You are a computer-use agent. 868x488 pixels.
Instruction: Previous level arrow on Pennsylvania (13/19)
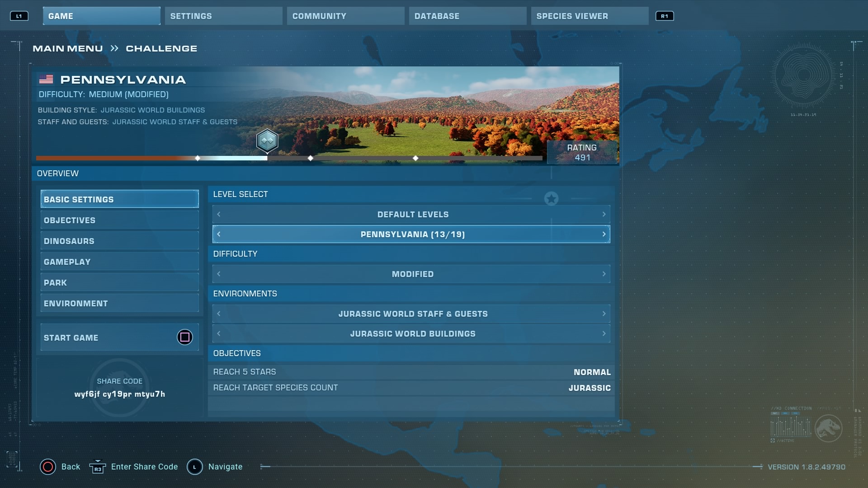(219, 234)
